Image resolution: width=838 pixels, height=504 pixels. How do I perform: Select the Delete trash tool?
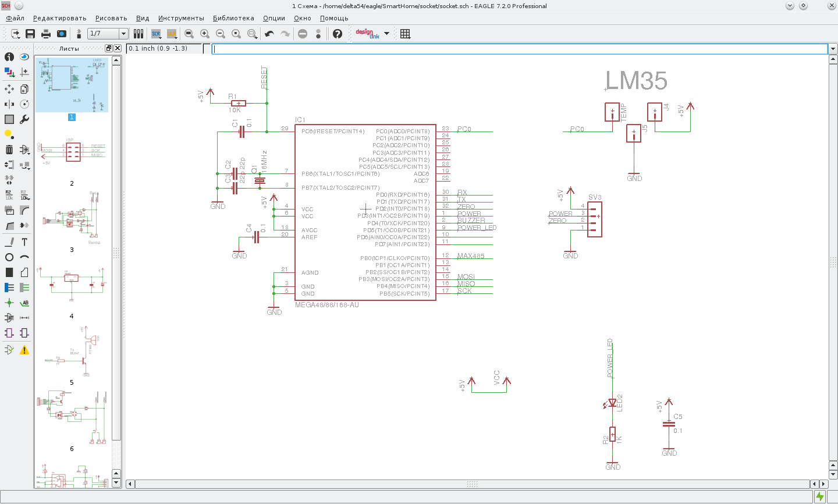[9, 150]
